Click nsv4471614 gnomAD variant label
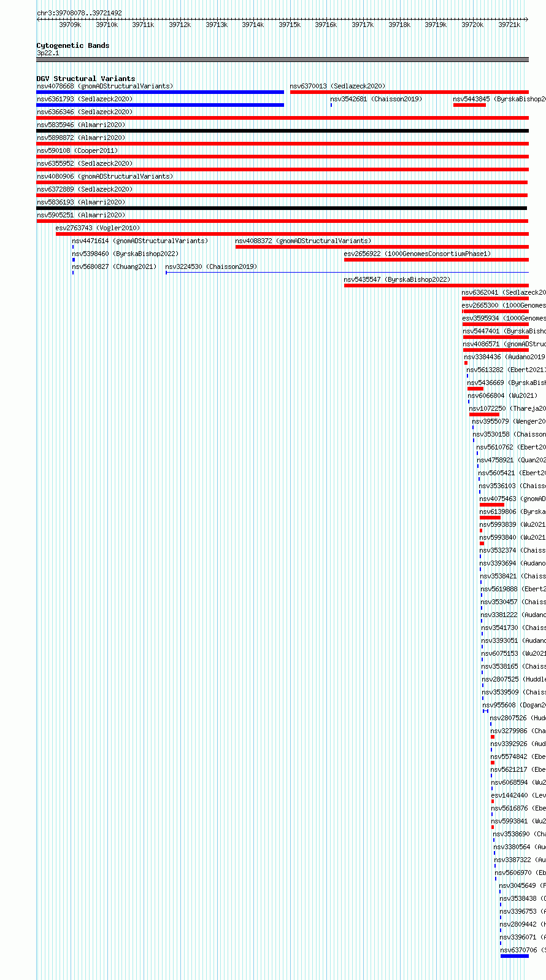 pyautogui.click(x=140, y=241)
